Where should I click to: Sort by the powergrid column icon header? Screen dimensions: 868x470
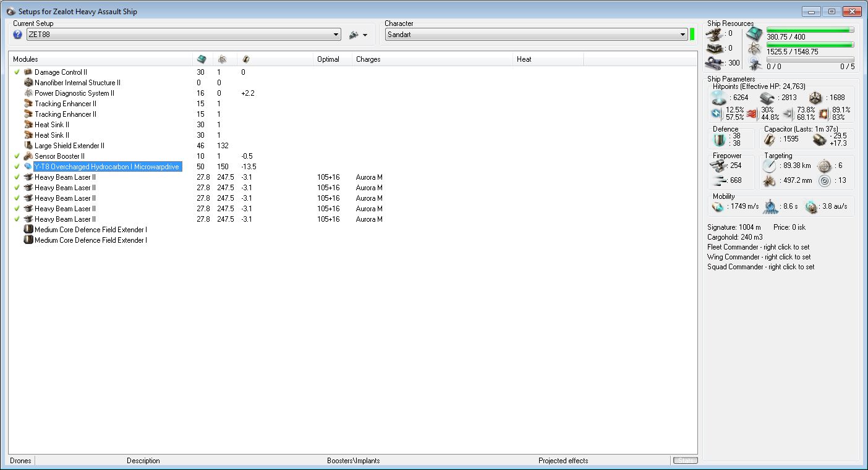pyautogui.click(x=223, y=59)
